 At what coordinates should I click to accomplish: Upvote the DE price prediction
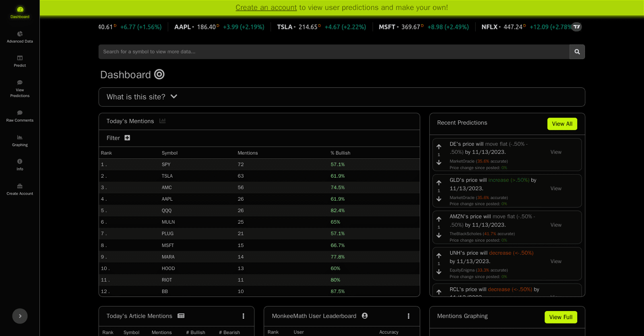439,147
